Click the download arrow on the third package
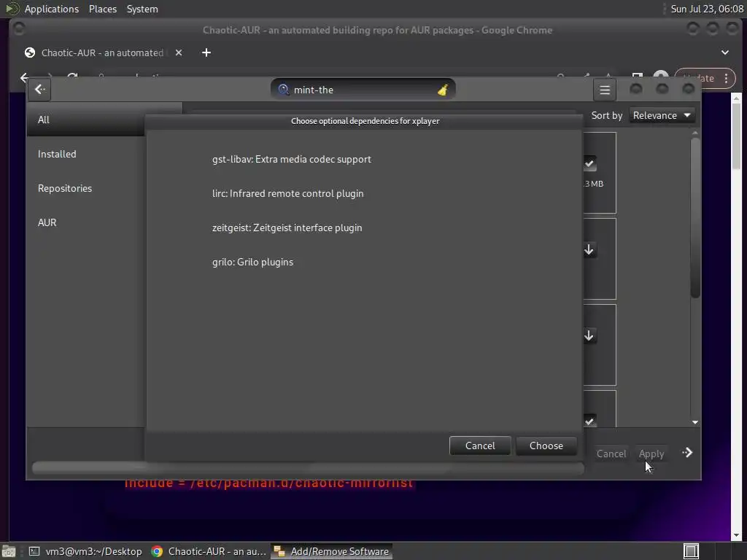Screen dimensions: 747x560 pos(589,335)
